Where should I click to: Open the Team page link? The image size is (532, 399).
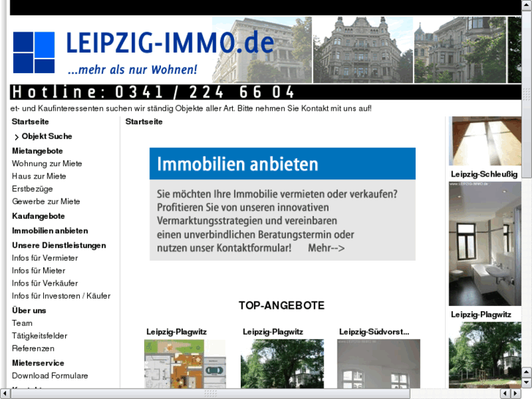[x=22, y=323]
